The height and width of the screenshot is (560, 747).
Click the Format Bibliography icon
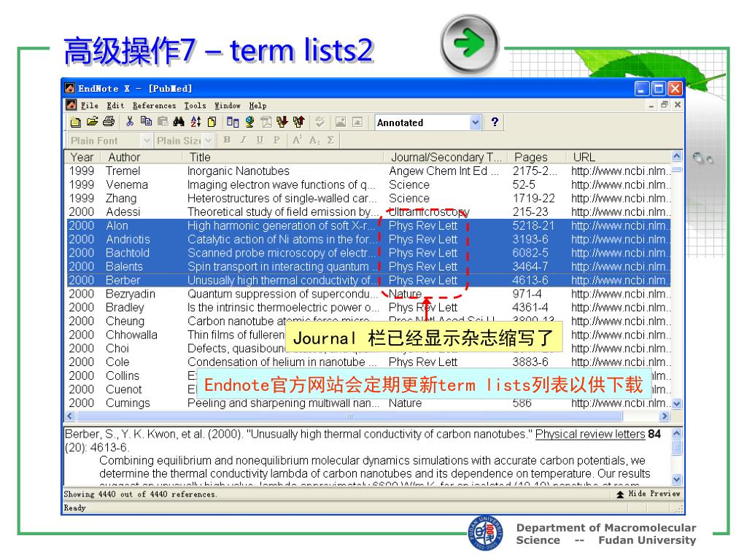266,122
